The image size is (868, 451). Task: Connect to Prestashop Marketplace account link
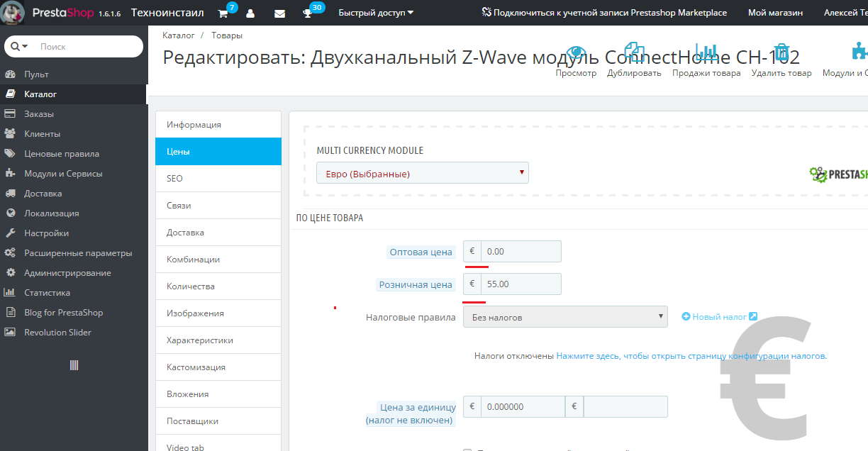click(604, 13)
